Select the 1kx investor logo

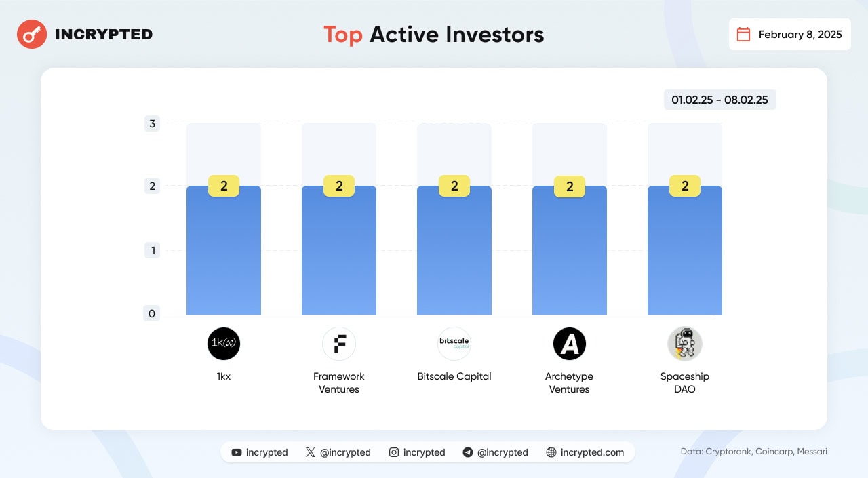[224, 344]
